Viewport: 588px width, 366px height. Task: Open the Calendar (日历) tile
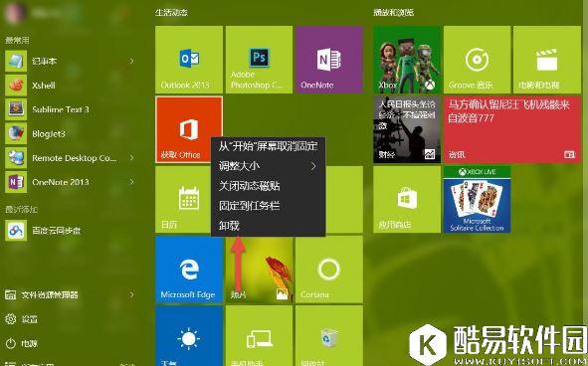pyautogui.click(x=183, y=199)
